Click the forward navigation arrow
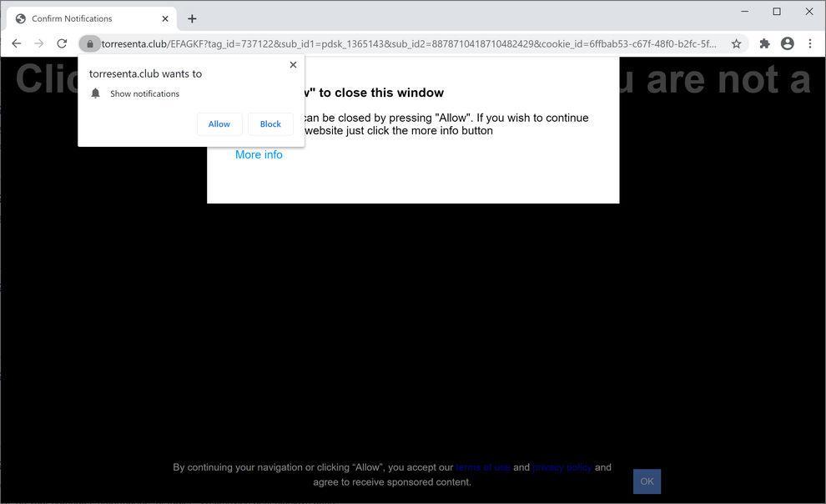 tap(39, 43)
